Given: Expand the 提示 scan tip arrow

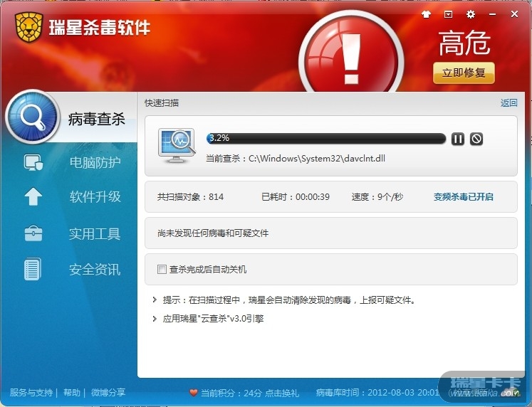Looking at the screenshot, I should point(155,300).
